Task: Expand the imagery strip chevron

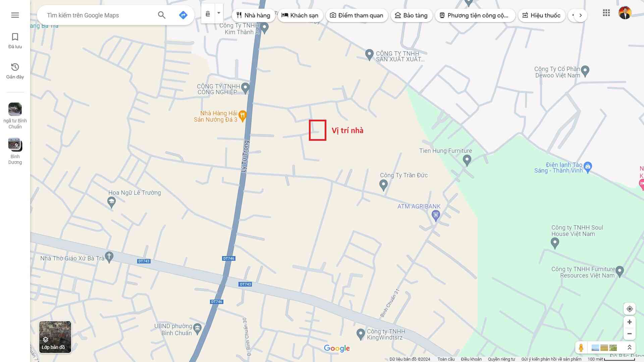Action: point(630,348)
